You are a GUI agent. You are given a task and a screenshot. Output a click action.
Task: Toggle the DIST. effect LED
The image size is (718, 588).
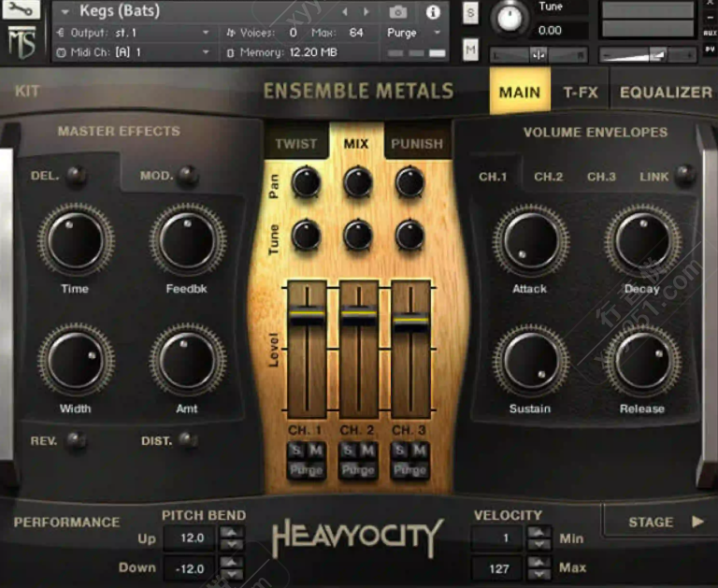[x=187, y=439]
